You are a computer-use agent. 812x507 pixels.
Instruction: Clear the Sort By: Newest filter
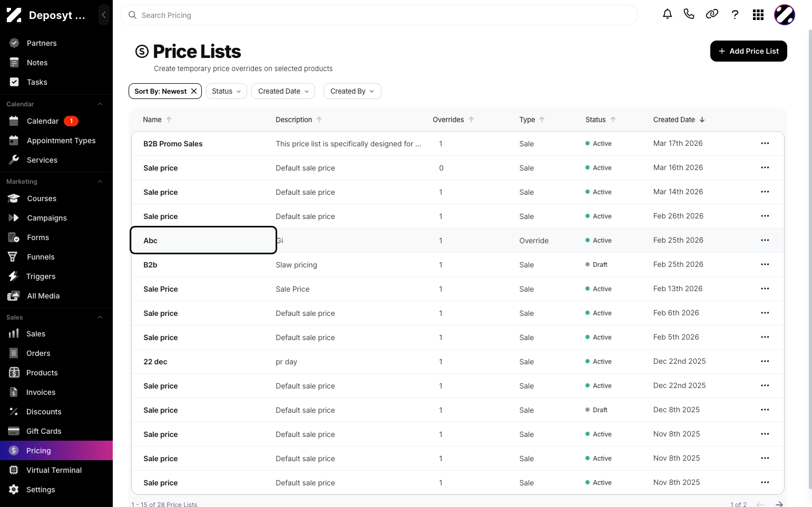[194, 91]
